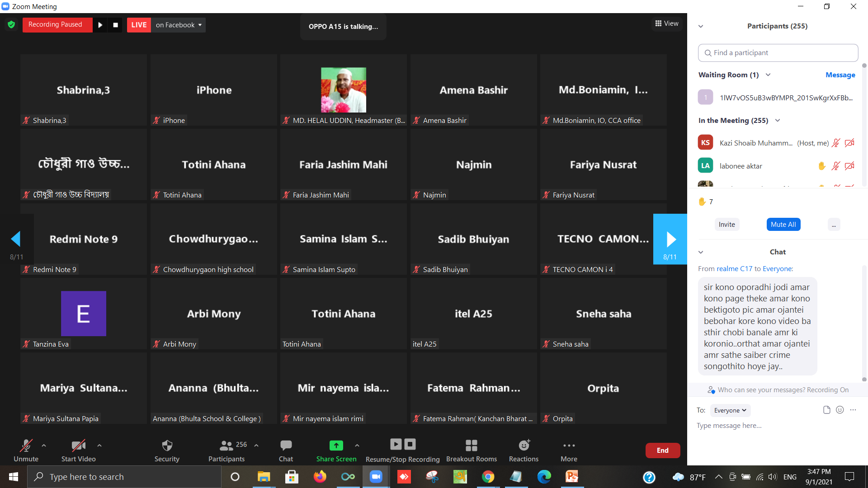
Task: Click labonee aktar's raised hand icon
Action: point(822,166)
